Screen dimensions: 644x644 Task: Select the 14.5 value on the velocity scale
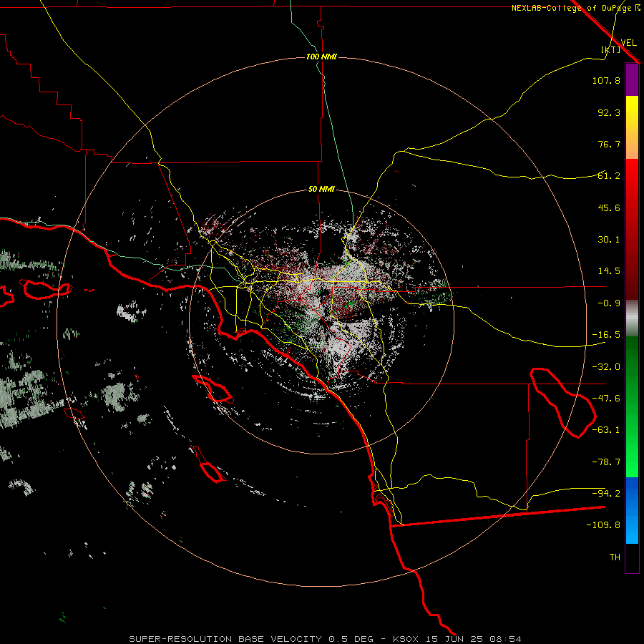point(609,271)
